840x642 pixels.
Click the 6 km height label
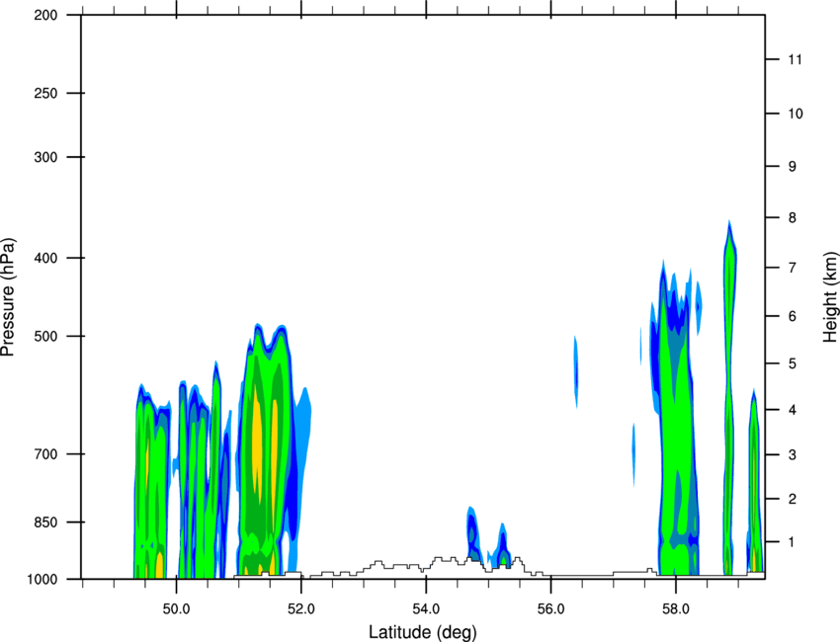pyautogui.click(x=793, y=316)
